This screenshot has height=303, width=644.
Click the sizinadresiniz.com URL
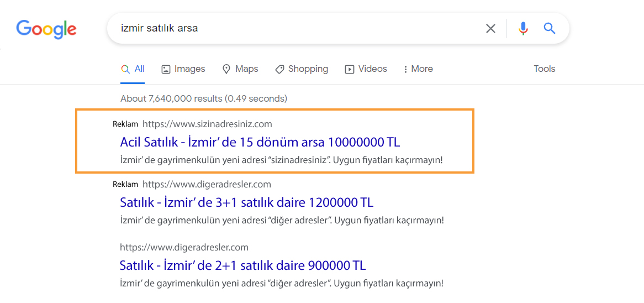click(207, 124)
